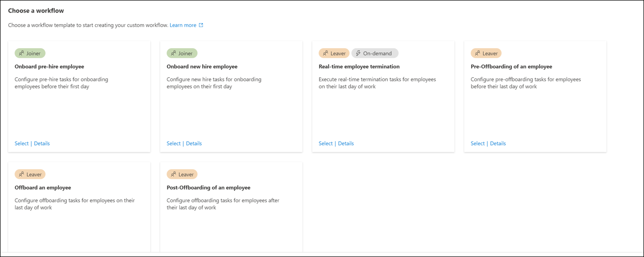Click Leaver badge on Real-time employee termination card

coord(334,53)
